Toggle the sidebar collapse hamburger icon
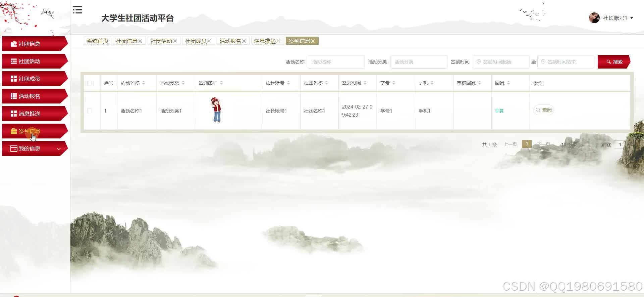Screen dimensions: 644x297 [77, 10]
